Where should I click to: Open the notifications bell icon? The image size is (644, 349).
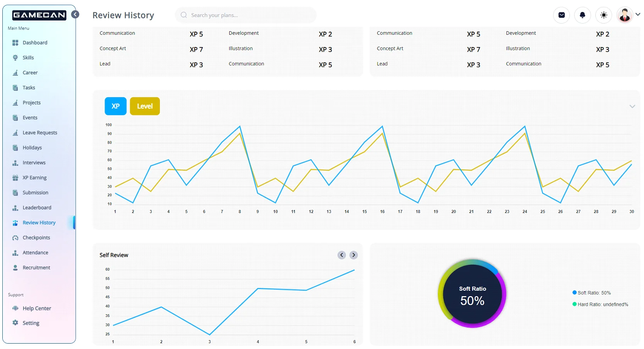583,15
